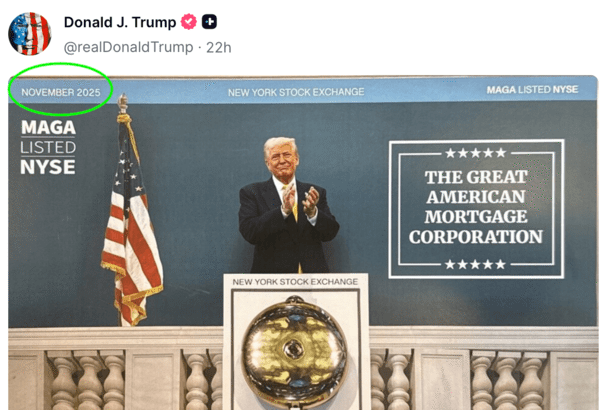Click the 22h post timestamp

[219, 47]
